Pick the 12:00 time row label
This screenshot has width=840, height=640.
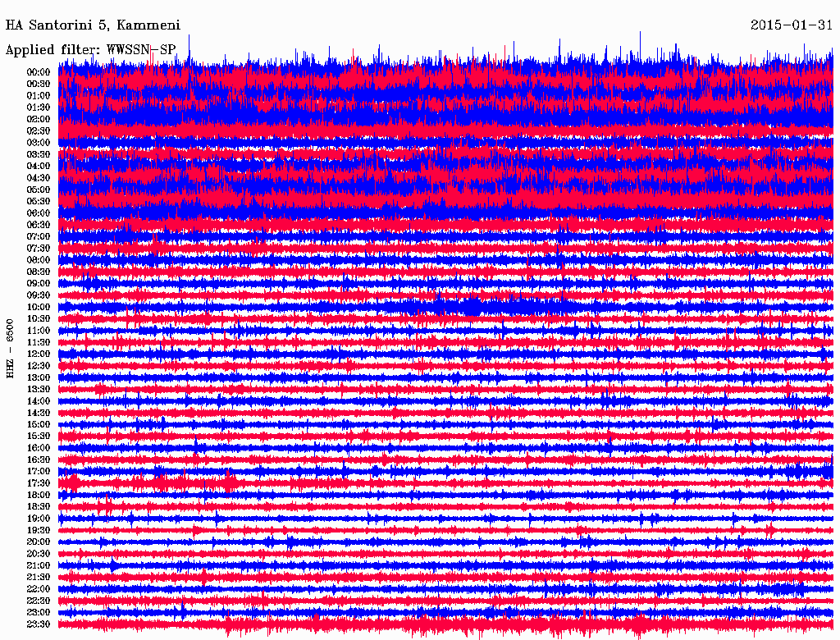39,354
